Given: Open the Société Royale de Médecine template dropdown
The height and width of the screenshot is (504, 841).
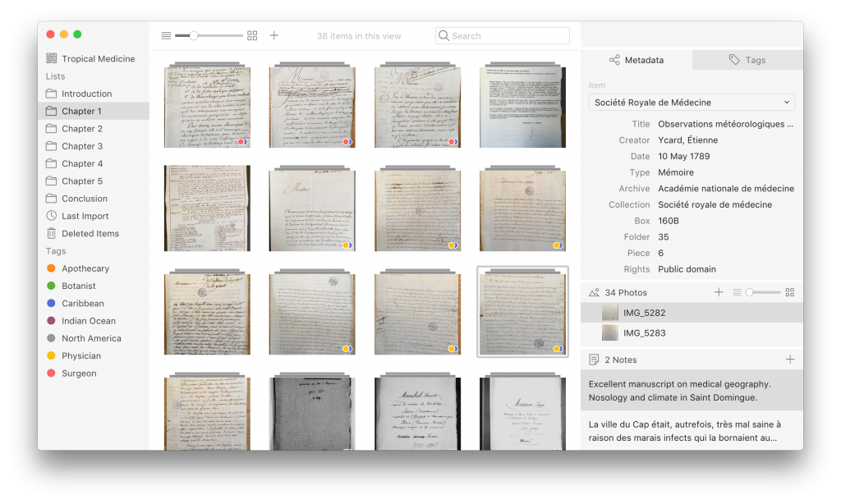Looking at the screenshot, I should [692, 103].
